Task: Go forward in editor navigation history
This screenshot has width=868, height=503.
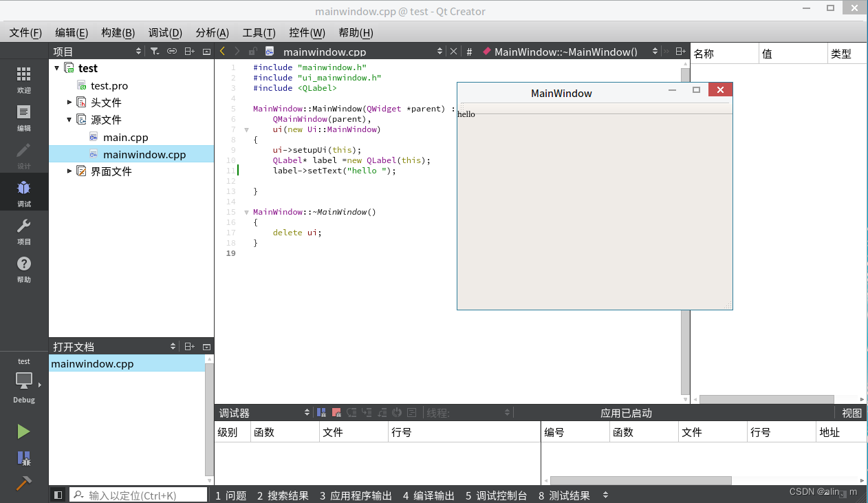Action: [x=237, y=52]
